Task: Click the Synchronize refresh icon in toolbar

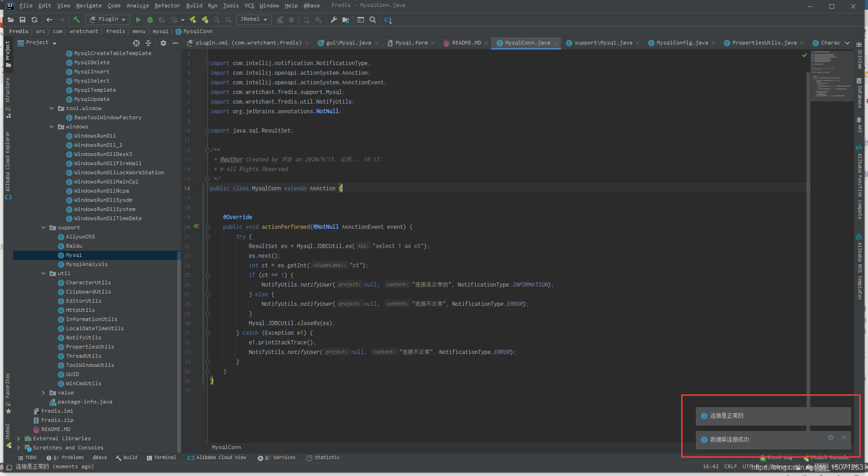Action: point(34,20)
